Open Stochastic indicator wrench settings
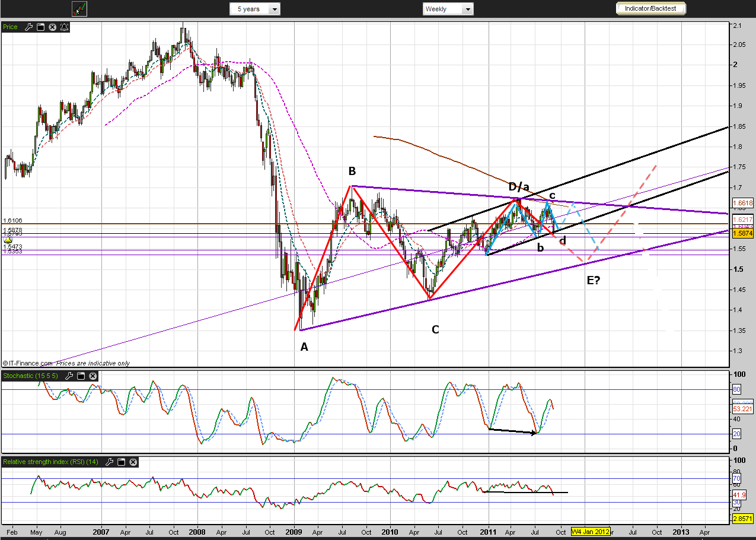This screenshot has height=540, width=756. click(x=69, y=376)
